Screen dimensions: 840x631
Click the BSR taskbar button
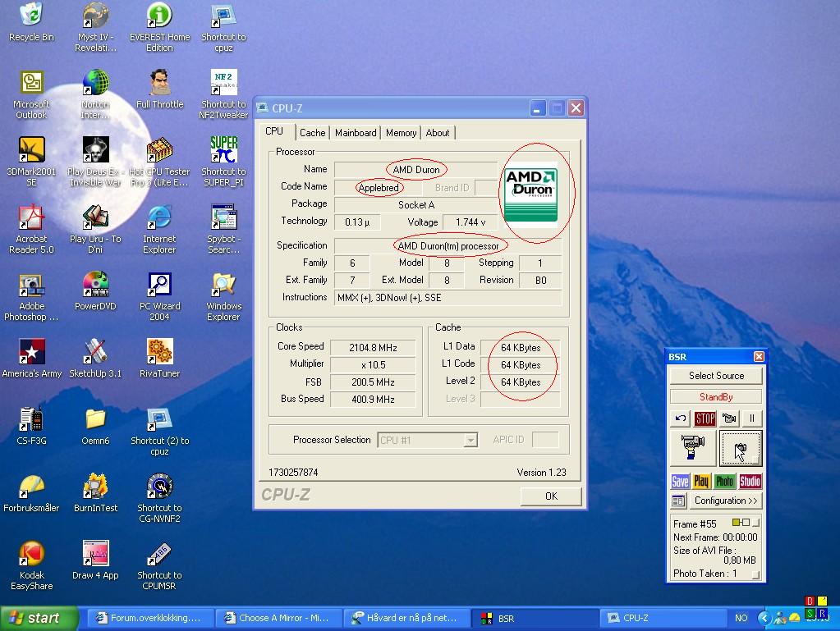click(x=534, y=619)
